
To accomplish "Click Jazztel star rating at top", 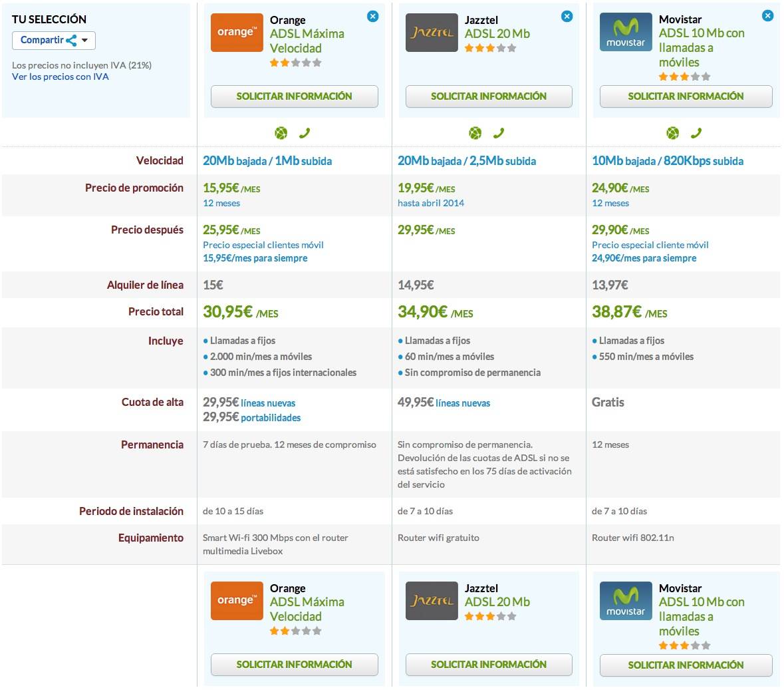I will pos(490,49).
